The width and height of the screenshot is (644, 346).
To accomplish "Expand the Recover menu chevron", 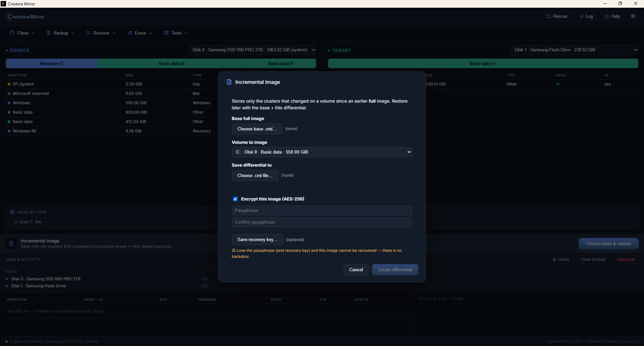I will [x=114, y=33].
